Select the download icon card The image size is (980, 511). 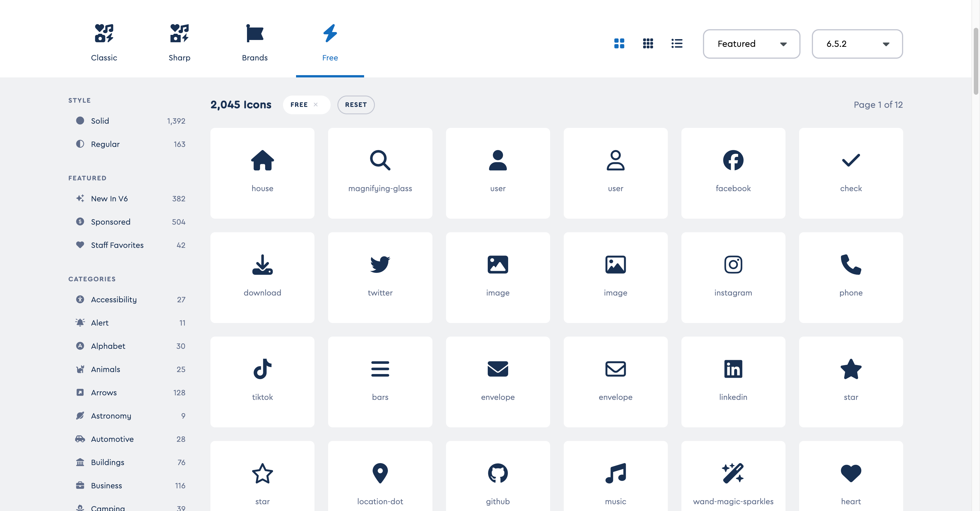pyautogui.click(x=262, y=277)
